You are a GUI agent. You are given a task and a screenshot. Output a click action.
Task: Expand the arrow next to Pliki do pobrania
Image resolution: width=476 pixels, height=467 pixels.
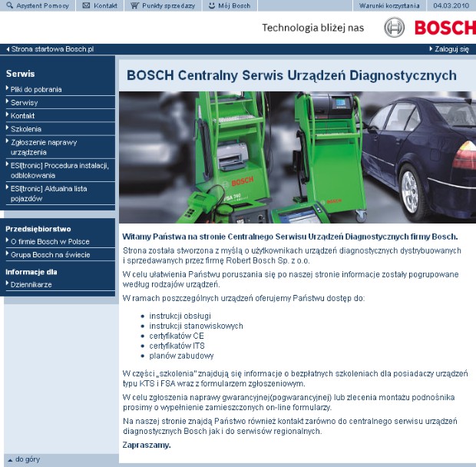7,88
